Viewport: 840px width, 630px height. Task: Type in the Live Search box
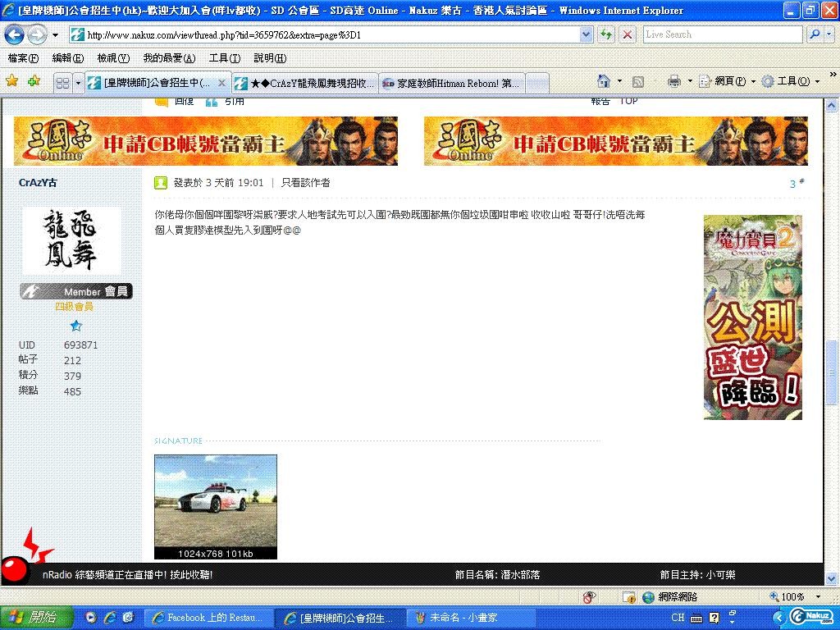click(720, 34)
